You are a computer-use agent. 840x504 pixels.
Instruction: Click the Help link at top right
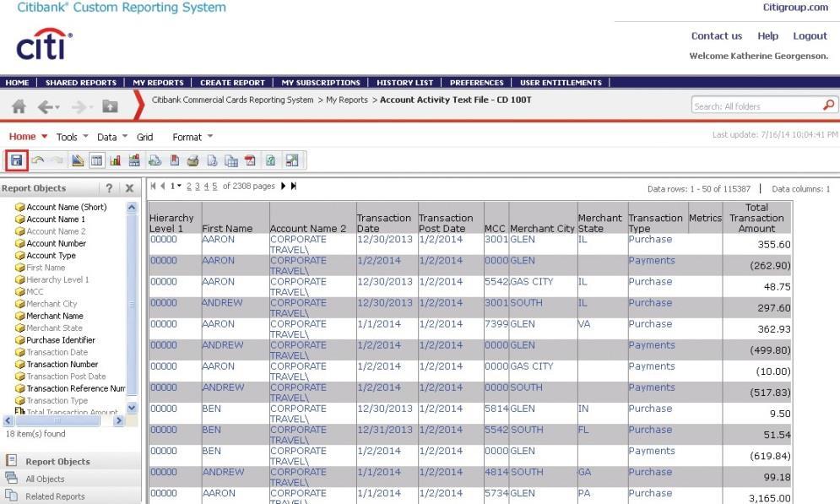(x=767, y=36)
